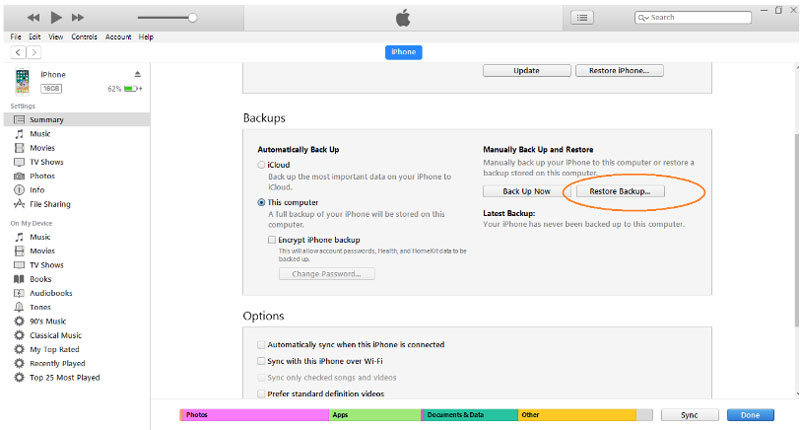
Task: Click the vertical scrollbar on the right
Action: (x=796, y=230)
